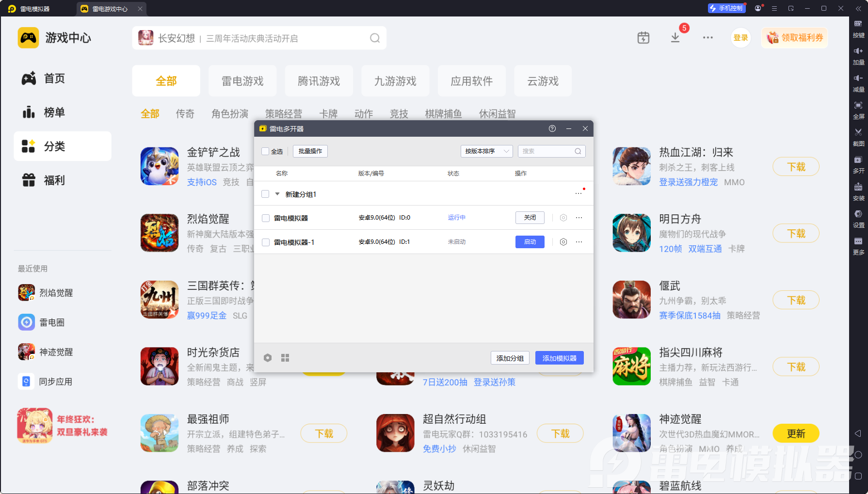Open the user account icon in title bar

[x=758, y=8]
